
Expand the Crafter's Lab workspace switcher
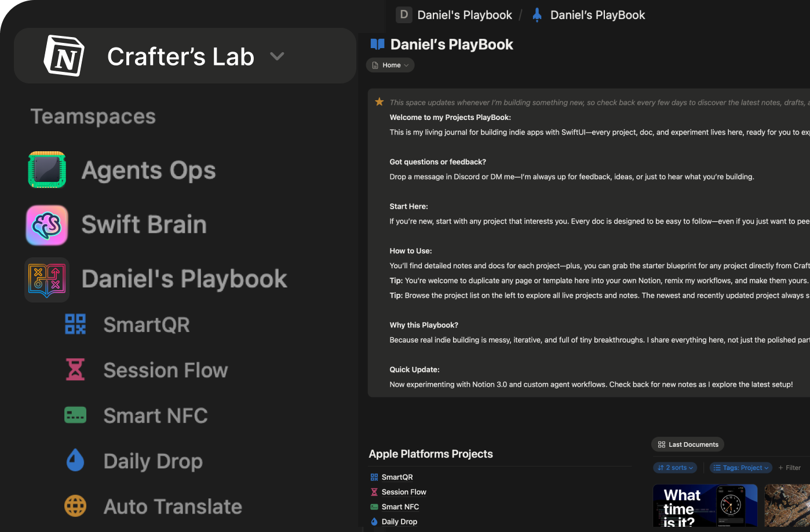[277, 56]
